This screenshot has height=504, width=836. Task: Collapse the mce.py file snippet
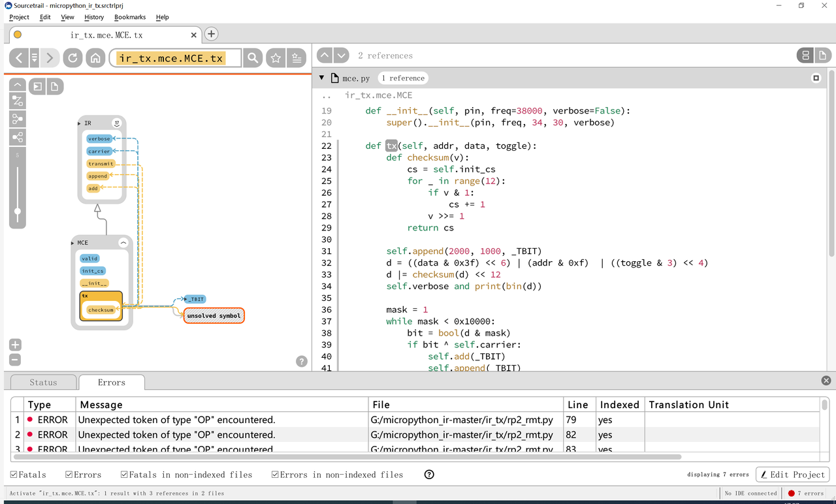pos(321,78)
